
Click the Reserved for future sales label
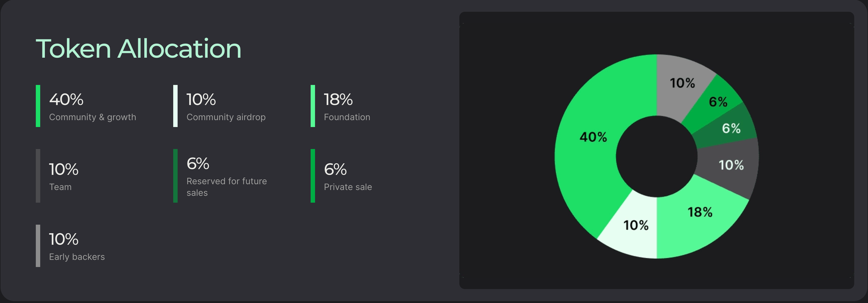tap(227, 187)
